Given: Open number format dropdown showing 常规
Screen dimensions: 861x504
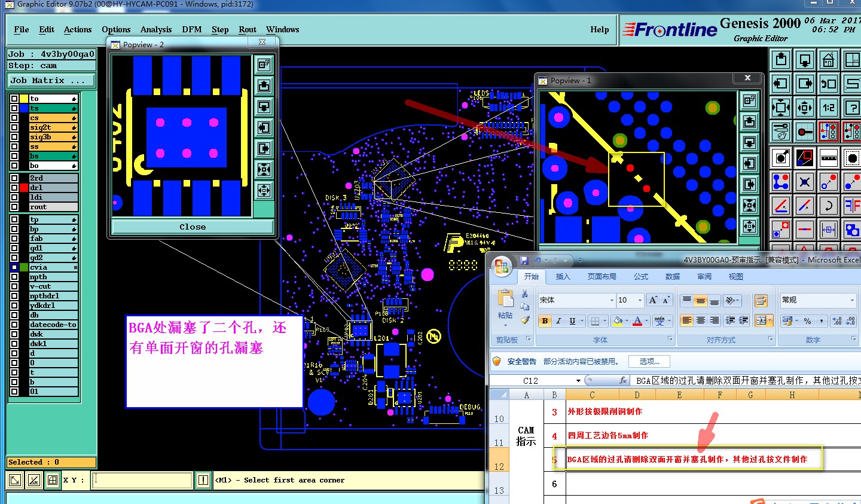Looking at the screenshot, I should tap(853, 300).
